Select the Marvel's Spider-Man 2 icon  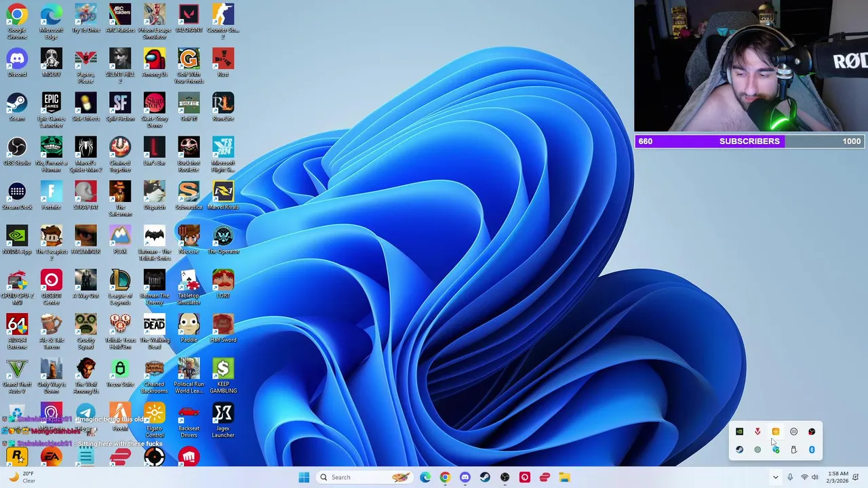pyautogui.click(x=86, y=155)
